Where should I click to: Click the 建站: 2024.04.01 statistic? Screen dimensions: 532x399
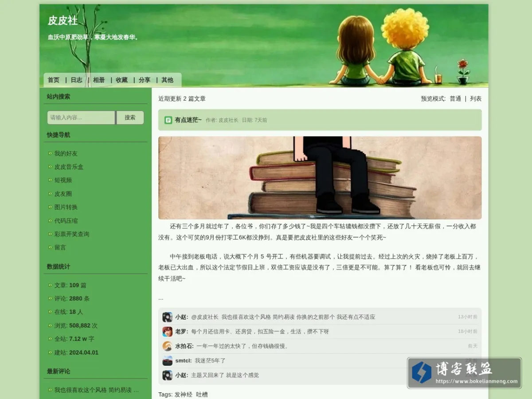(x=76, y=352)
